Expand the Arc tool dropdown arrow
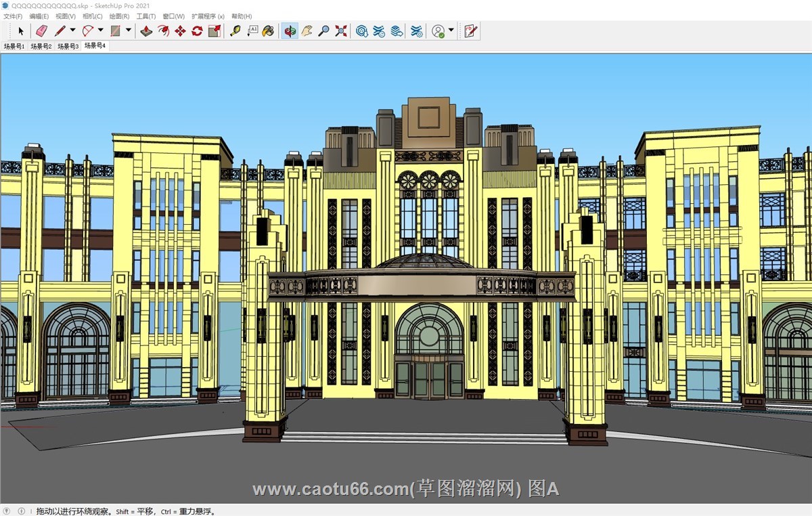Image resolution: width=812 pixels, height=516 pixels. (101, 30)
